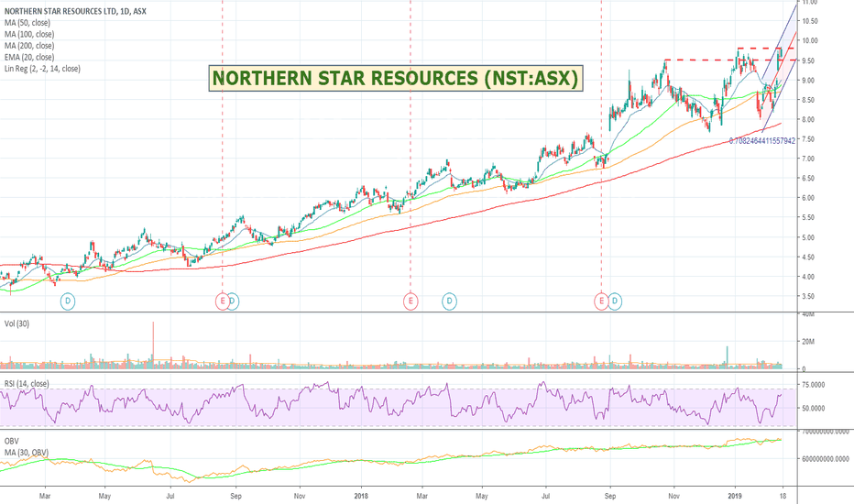This screenshot has width=854, height=504.
Task: Click the 'MA (30, OBV)' indicator label
Action: (27, 453)
